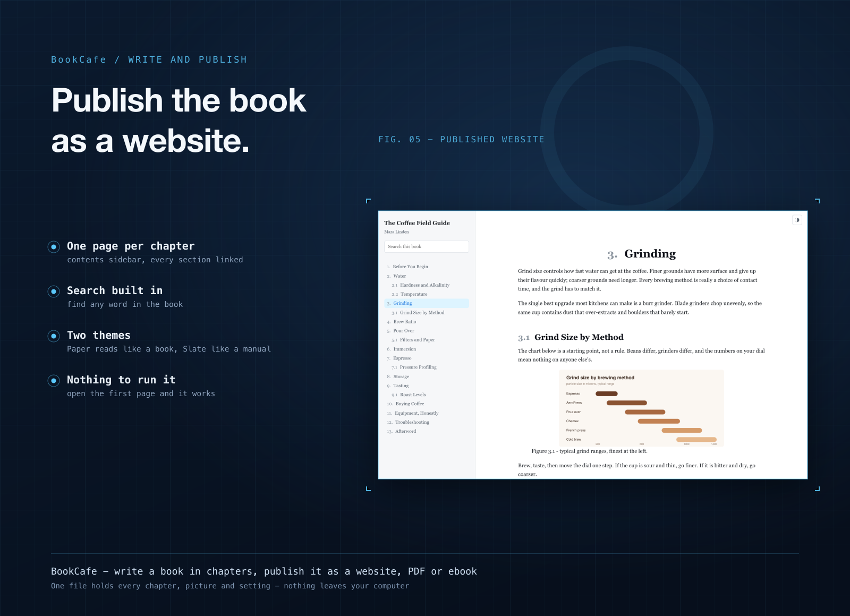
Task: Toggle the theme switcher icon in published website
Action: [797, 220]
